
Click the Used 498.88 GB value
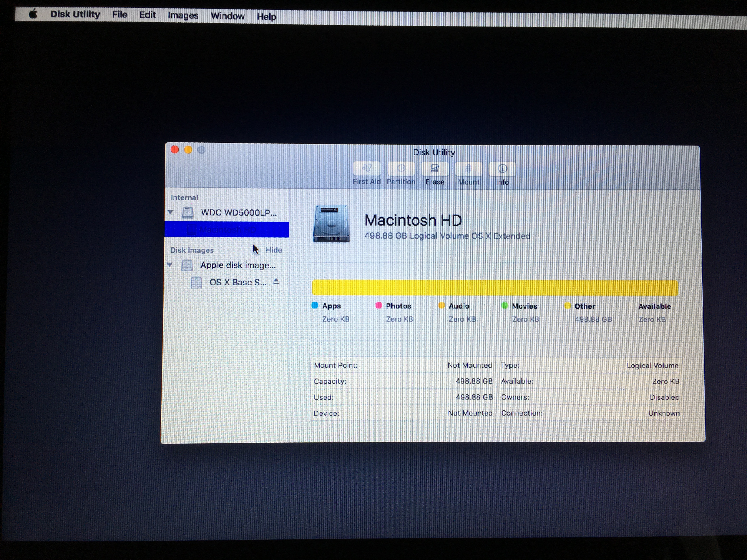pos(474,397)
